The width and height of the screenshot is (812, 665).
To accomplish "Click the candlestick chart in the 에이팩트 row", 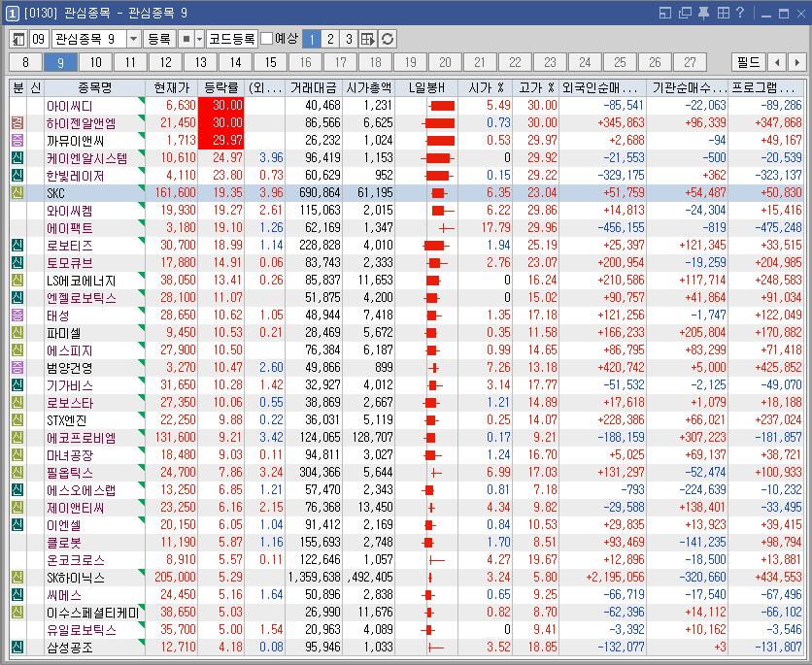I will [x=447, y=228].
